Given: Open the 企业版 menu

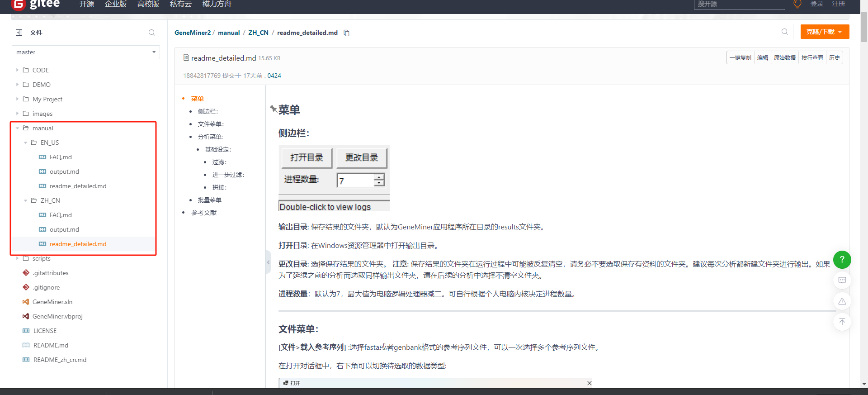Looking at the screenshot, I should [116, 4].
